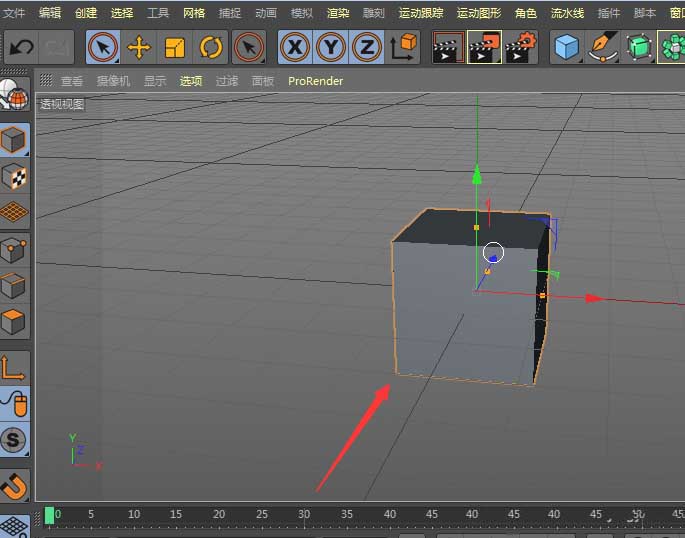Toggle viewport Solo S button

[x=14, y=439]
